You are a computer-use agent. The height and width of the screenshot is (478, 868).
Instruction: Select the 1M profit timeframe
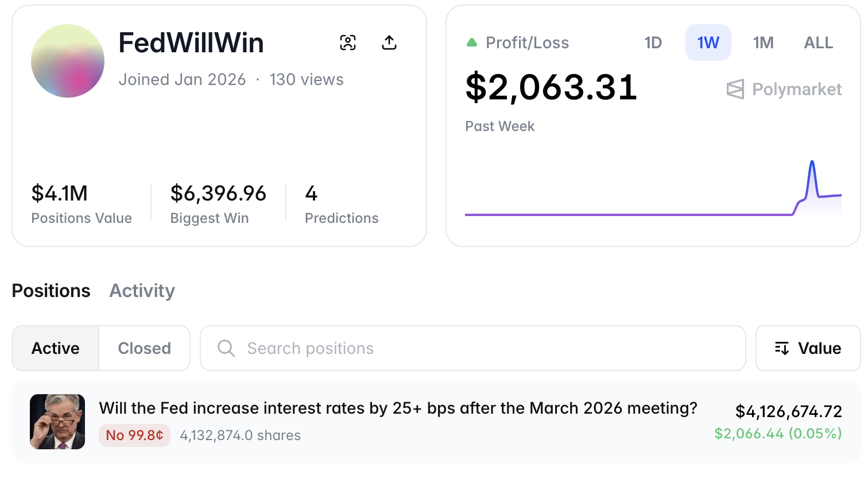click(x=763, y=43)
